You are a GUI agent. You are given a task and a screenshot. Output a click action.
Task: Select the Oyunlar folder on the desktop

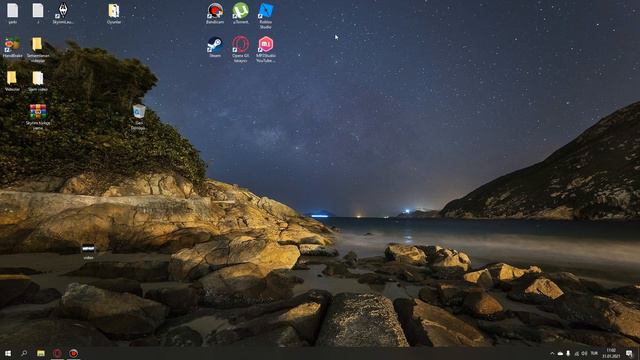pos(113,13)
